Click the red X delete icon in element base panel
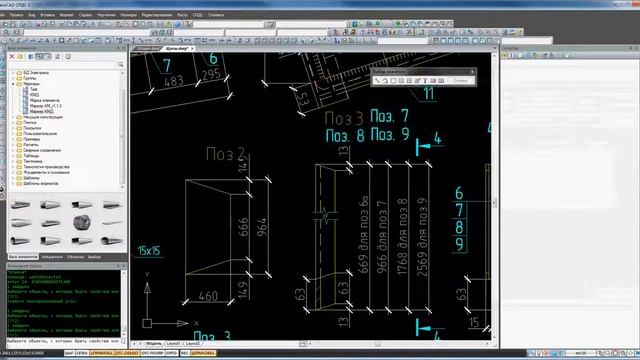Image resolution: width=640 pixels, height=360 pixels. (12, 57)
